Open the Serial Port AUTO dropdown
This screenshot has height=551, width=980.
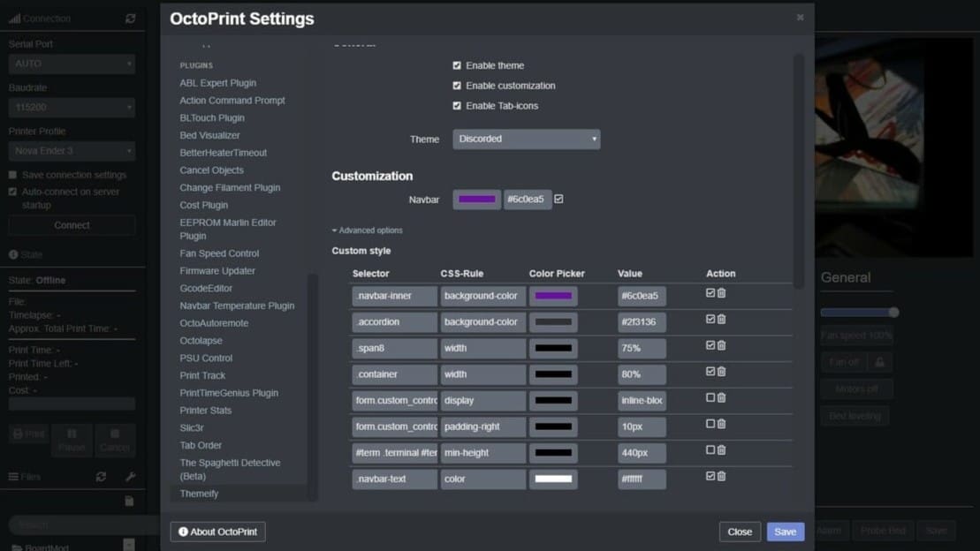72,64
